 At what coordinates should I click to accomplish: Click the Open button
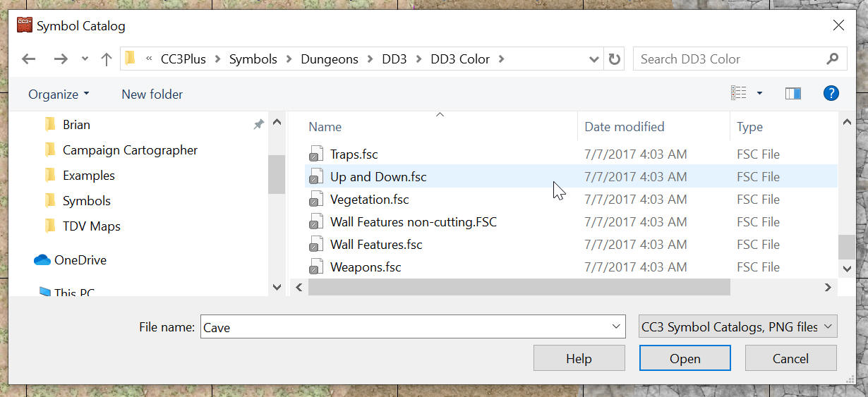(685, 359)
